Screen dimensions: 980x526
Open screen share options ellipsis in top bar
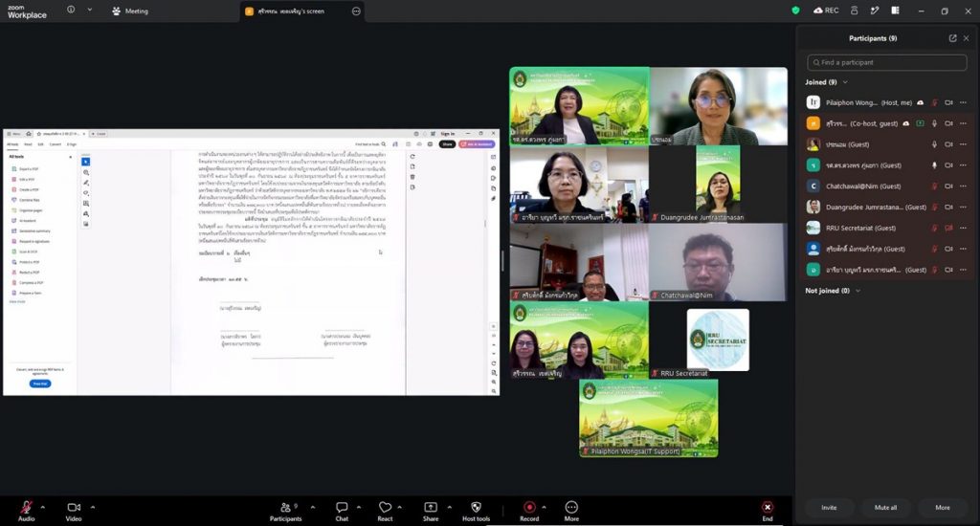tap(356, 11)
